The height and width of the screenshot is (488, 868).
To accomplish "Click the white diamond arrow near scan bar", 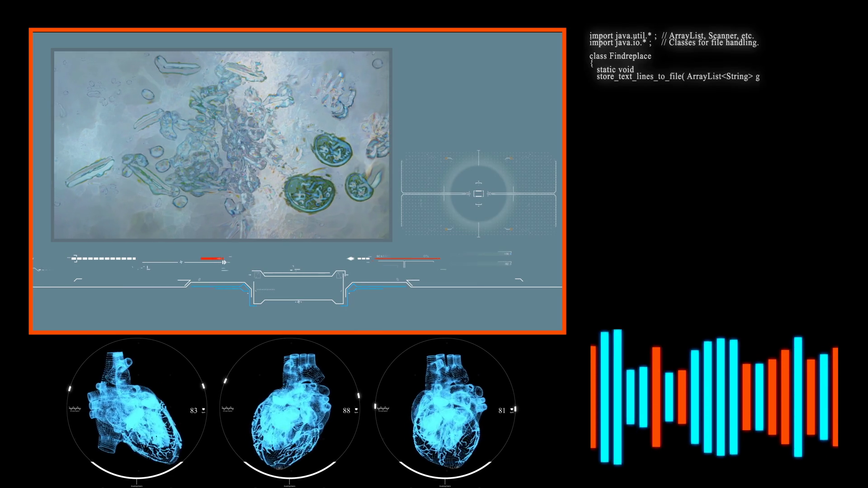I will [350, 258].
